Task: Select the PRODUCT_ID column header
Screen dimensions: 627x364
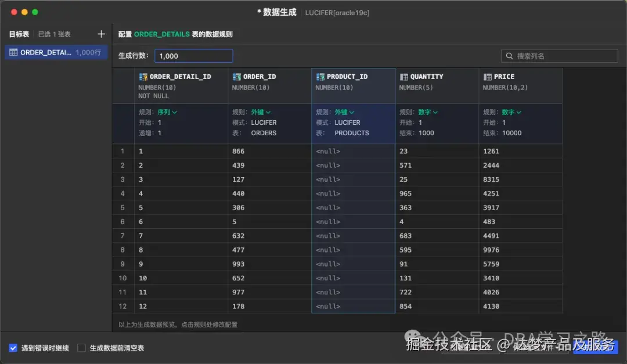Action: 353,76
